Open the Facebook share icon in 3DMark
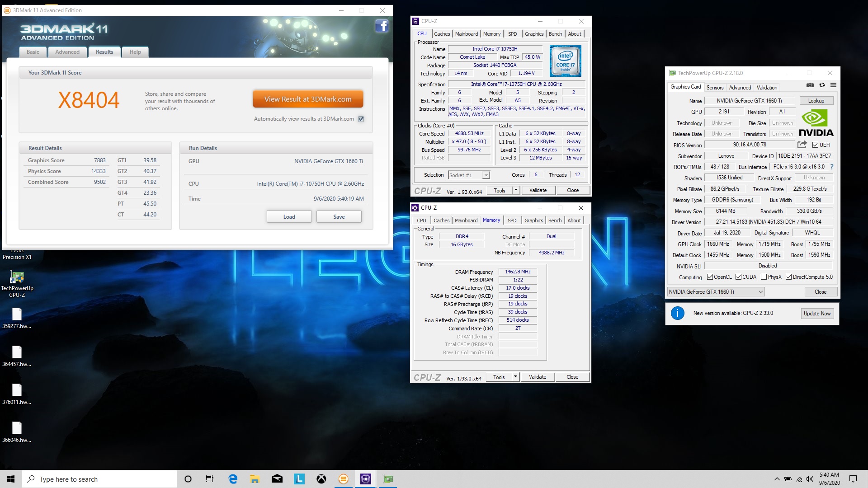868x488 pixels. pos(382,26)
